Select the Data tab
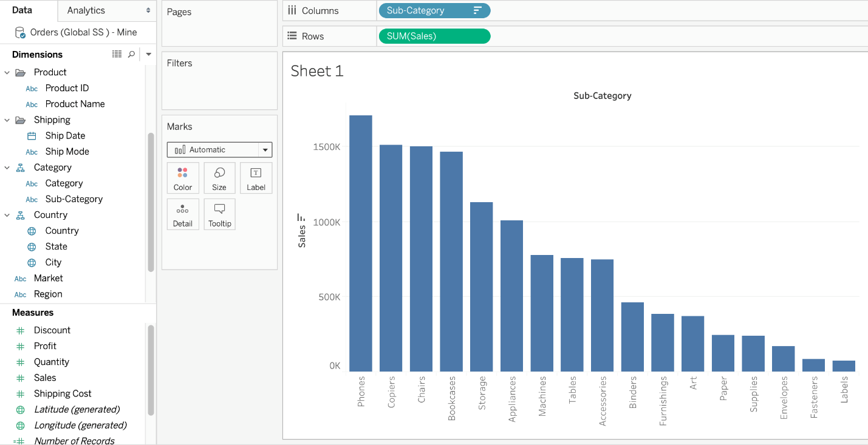Viewport: 868px width, 445px height. coord(22,10)
